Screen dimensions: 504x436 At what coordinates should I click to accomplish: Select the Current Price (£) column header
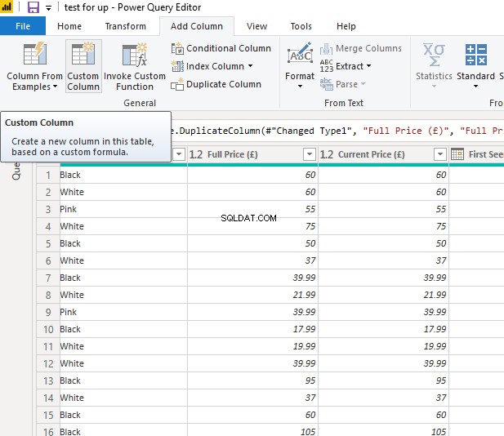pos(384,154)
